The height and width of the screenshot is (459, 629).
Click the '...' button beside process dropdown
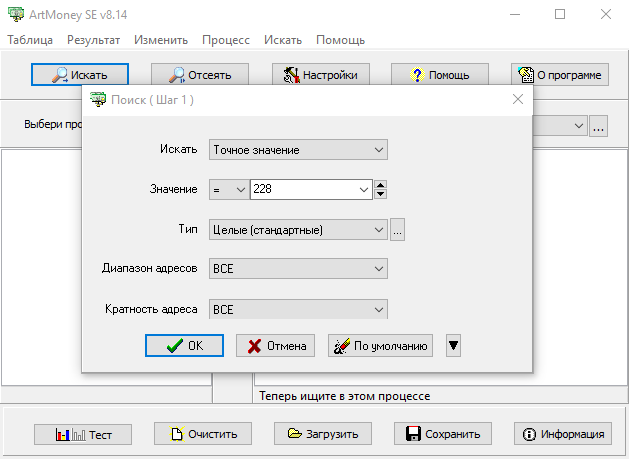click(598, 126)
